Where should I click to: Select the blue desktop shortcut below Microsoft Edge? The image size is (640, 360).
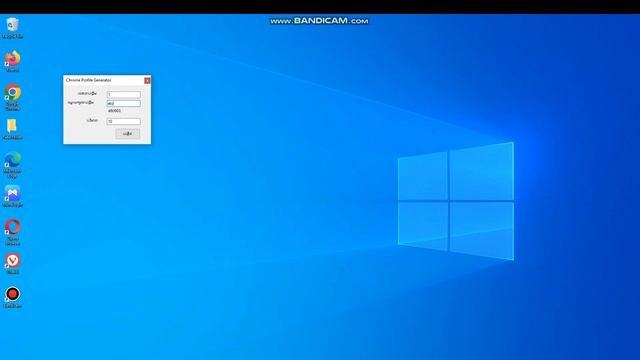tap(13, 197)
